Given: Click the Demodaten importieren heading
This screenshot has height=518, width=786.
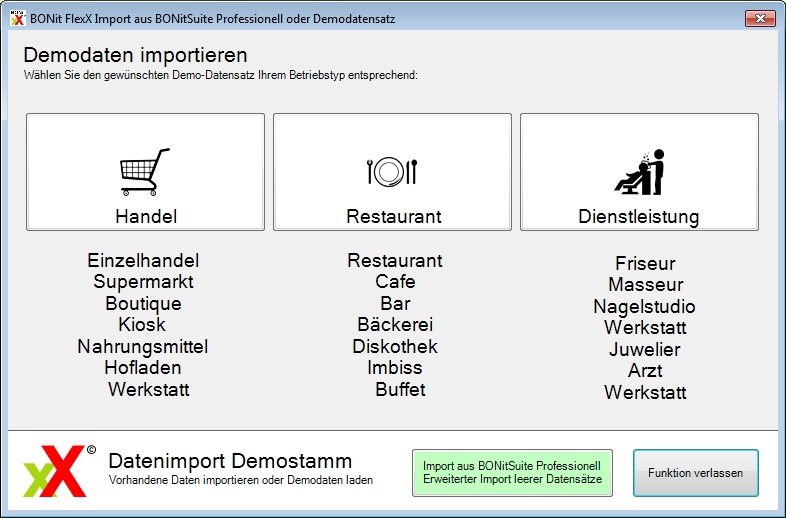Looking at the screenshot, I should click(x=135, y=55).
